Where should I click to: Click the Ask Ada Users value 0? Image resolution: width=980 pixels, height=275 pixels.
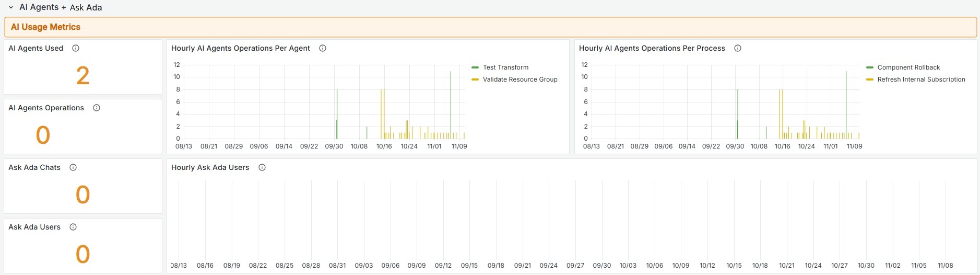pyautogui.click(x=82, y=255)
